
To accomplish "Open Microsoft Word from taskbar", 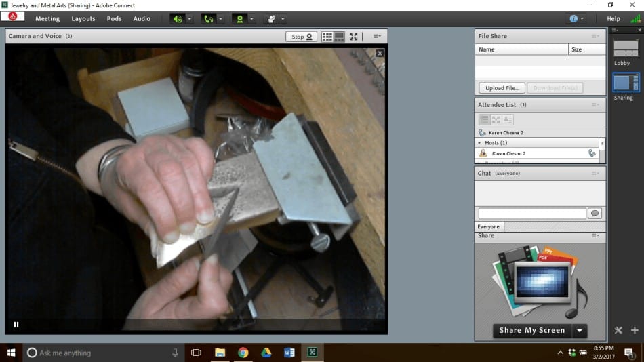I will click(289, 353).
